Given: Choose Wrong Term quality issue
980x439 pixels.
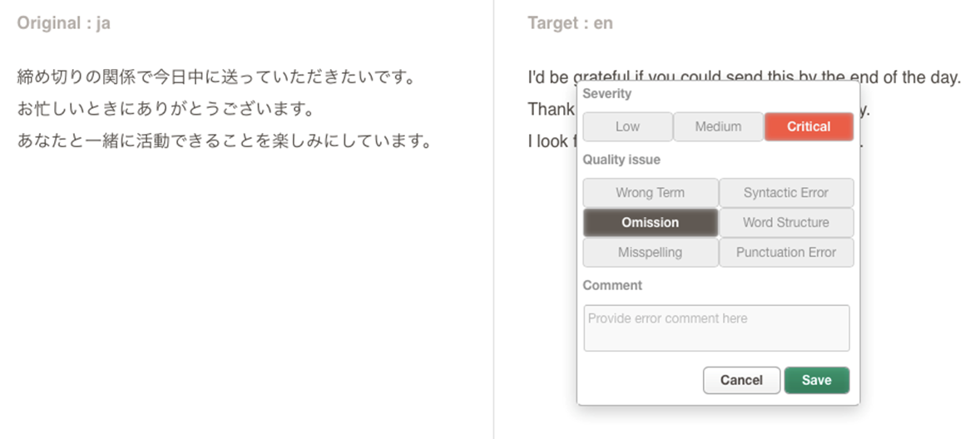Looking at the screenshot, I should coord(650,193).
